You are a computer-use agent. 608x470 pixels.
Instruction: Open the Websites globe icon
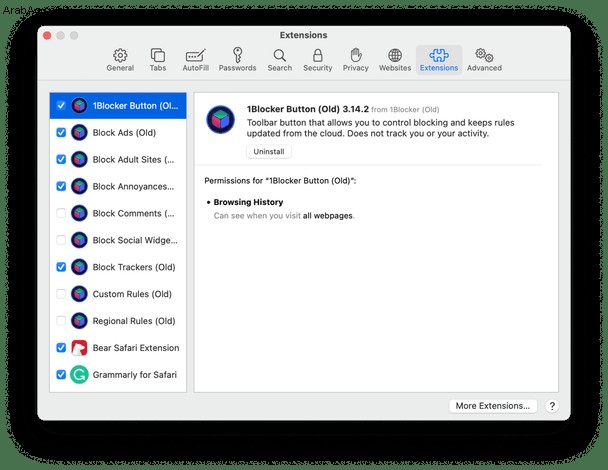click(x=395, y=55)
